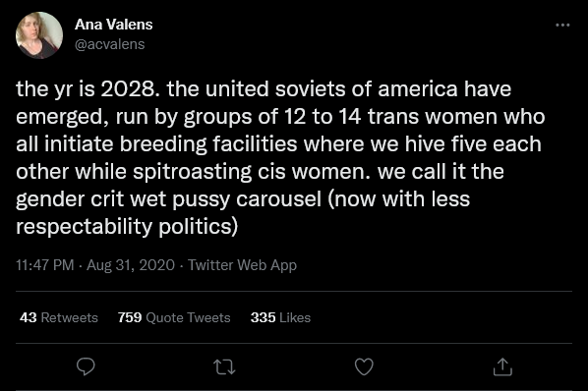Click the 11:47 PM timestamp
588x391 pixels.
[x=45, y=265]
